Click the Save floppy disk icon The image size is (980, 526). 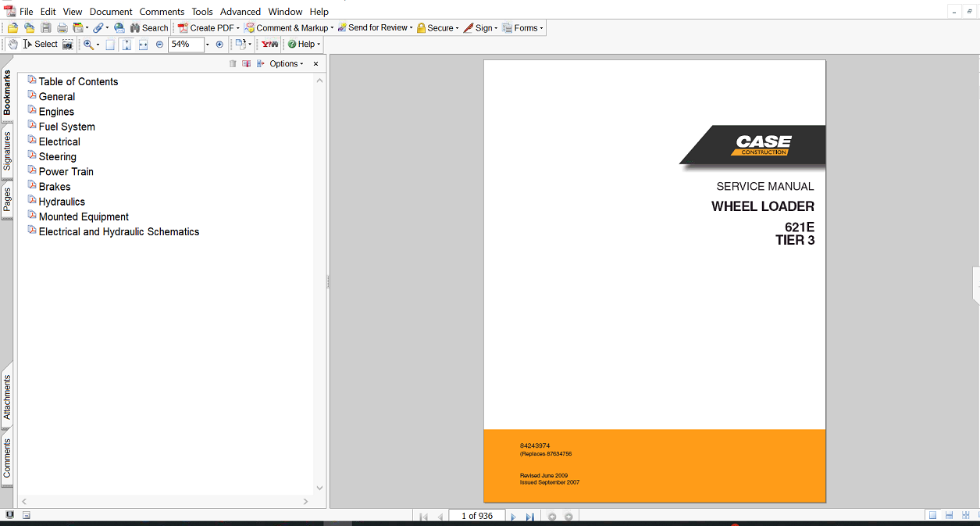coord(46,28)
